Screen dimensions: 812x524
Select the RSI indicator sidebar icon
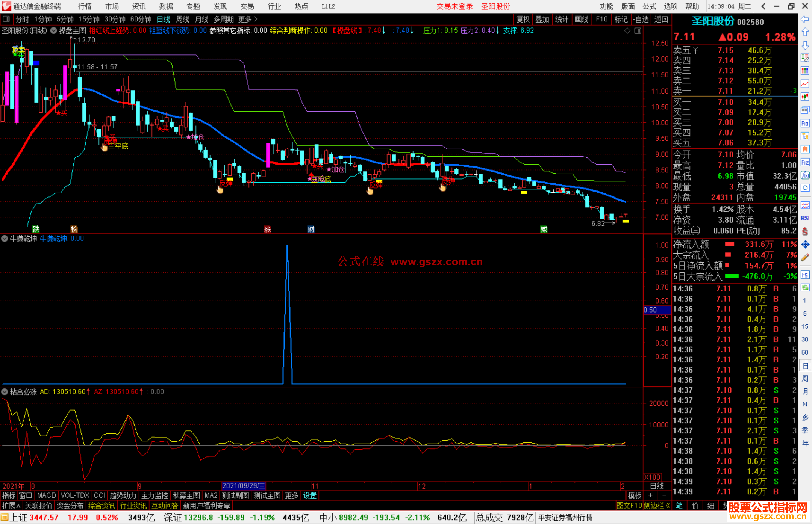pyautogui.click(x=805, y=218)
